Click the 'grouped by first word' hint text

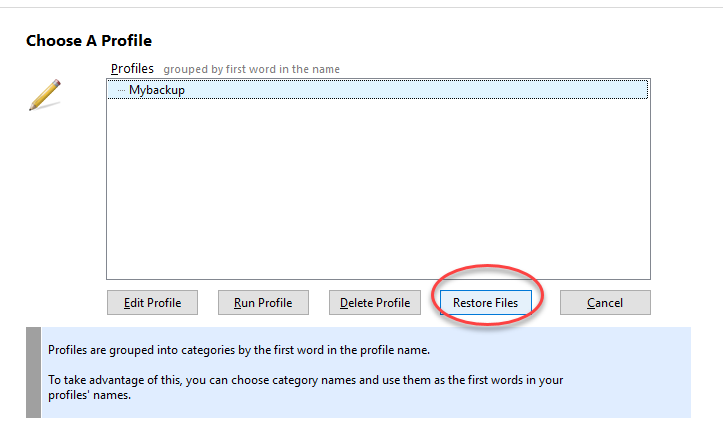point(251,69)
